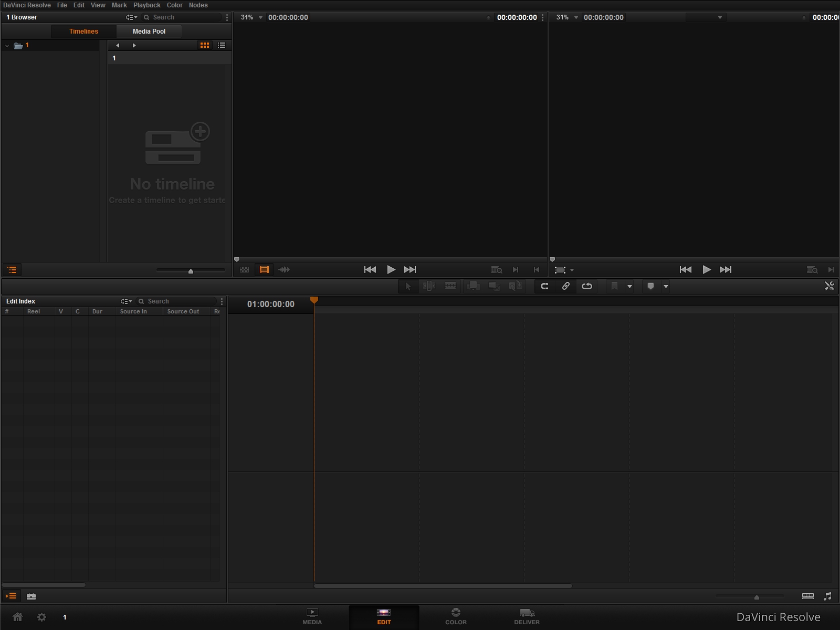Collapse the folder 1 tree item

click(x=7, y=46)
